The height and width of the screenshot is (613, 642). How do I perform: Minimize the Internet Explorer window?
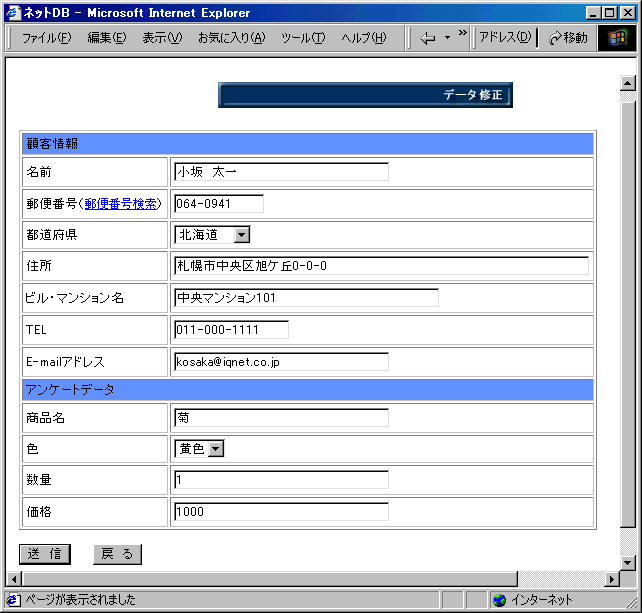[x=593, y=13]
